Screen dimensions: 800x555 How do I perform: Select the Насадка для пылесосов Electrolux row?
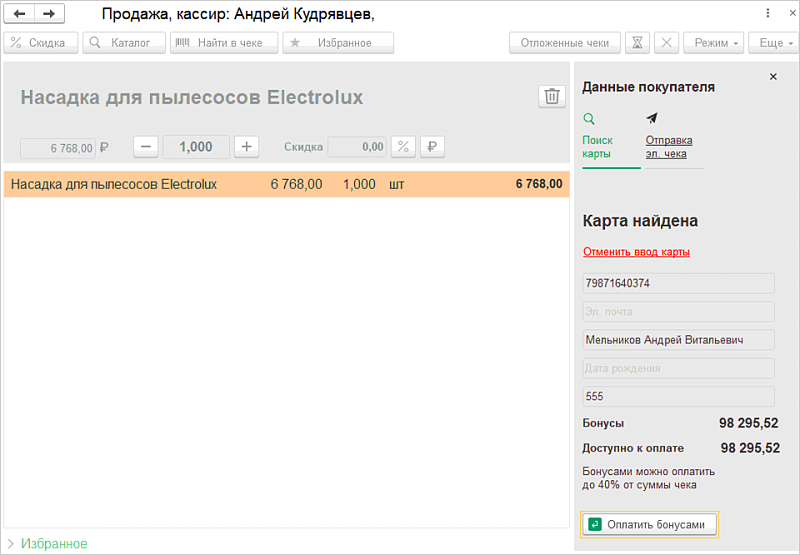286,184
